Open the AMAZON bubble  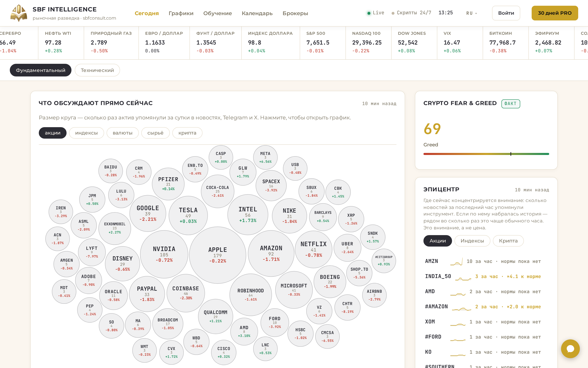click(x=271, y=253)
